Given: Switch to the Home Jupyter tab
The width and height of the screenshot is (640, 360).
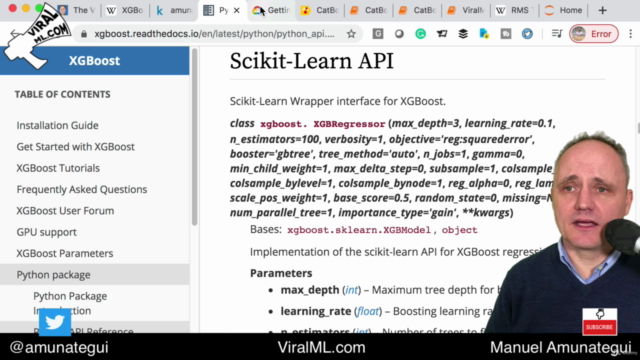Looking at the screenshot, I should [x=563, y=10].
